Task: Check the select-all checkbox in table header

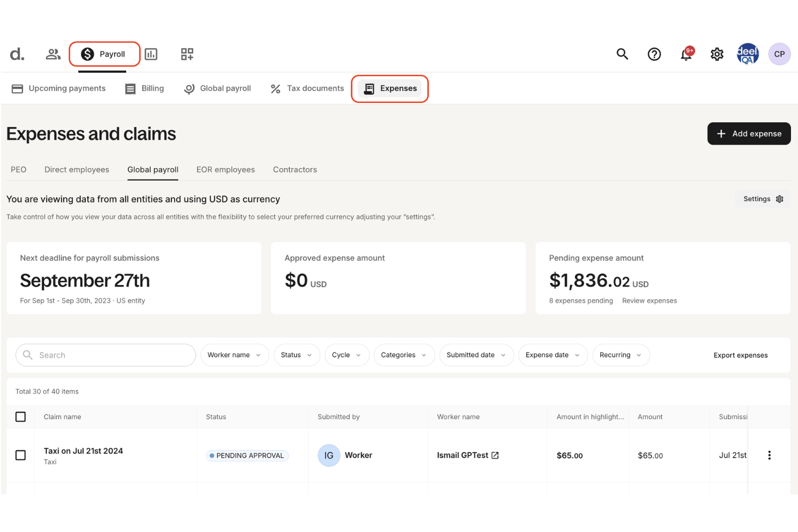Action: [x=20, y=416]
